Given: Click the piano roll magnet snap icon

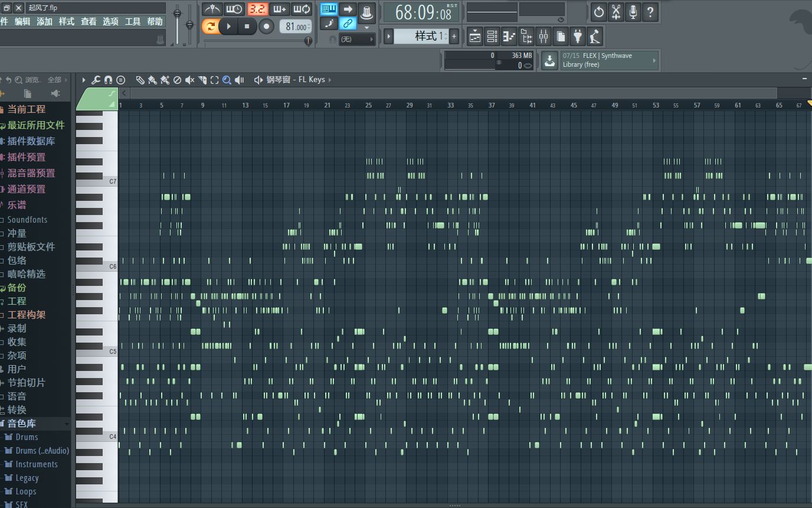Looking at the screenshot, I should [x=108, y=80].
